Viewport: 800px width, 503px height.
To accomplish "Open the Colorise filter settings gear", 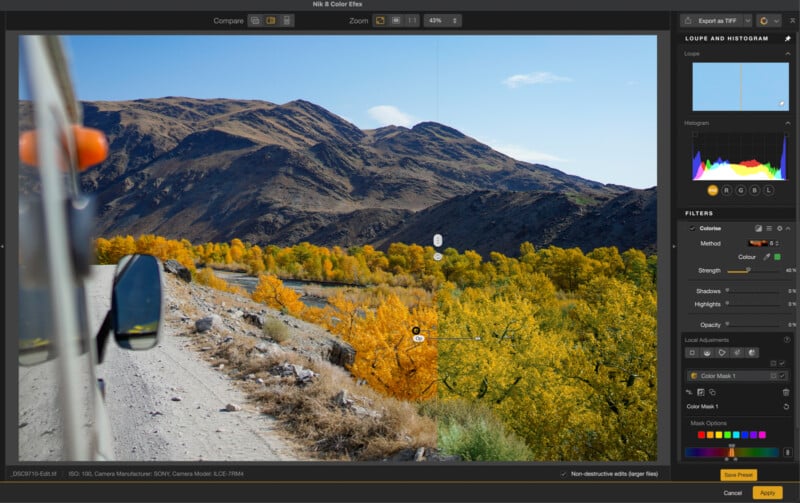I will point(779,229).
